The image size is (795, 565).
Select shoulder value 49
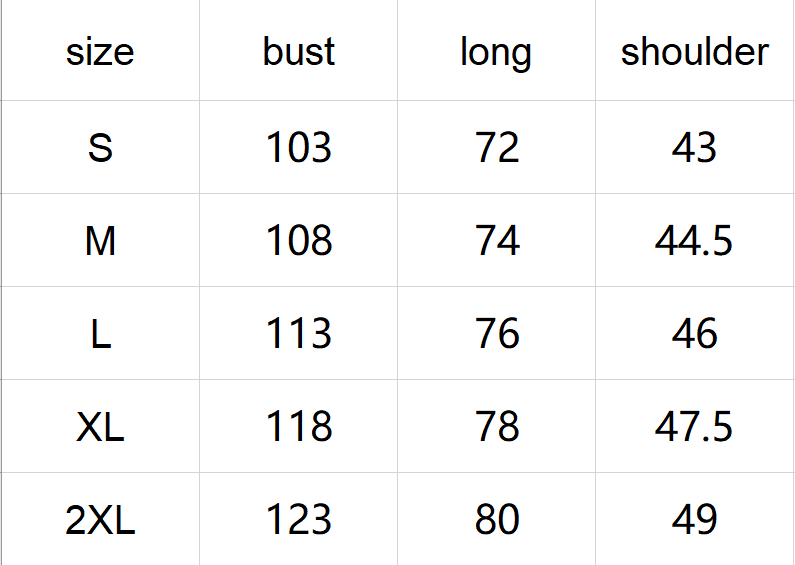[694, 520]
